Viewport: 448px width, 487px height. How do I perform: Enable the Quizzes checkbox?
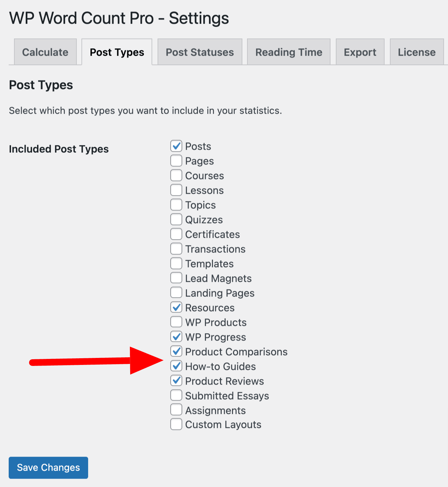(x=176, y=219)
